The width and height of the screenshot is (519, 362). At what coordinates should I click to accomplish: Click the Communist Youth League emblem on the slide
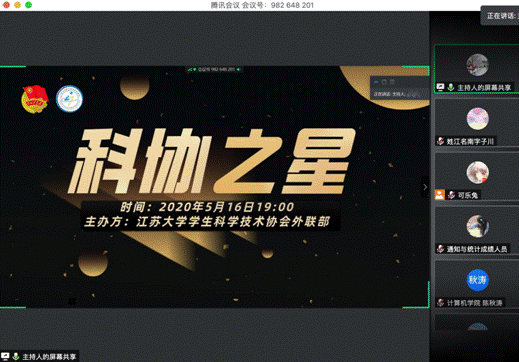[x=35, y=99]
